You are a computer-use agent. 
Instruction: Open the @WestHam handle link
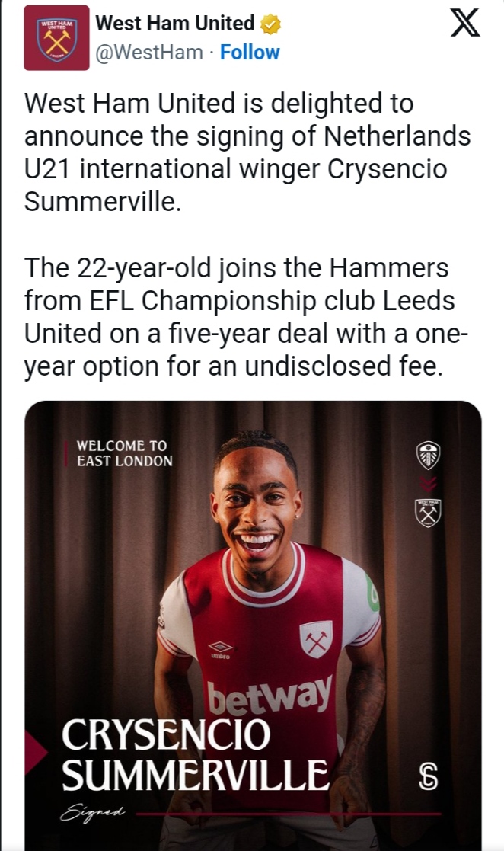tap(149, 52)
